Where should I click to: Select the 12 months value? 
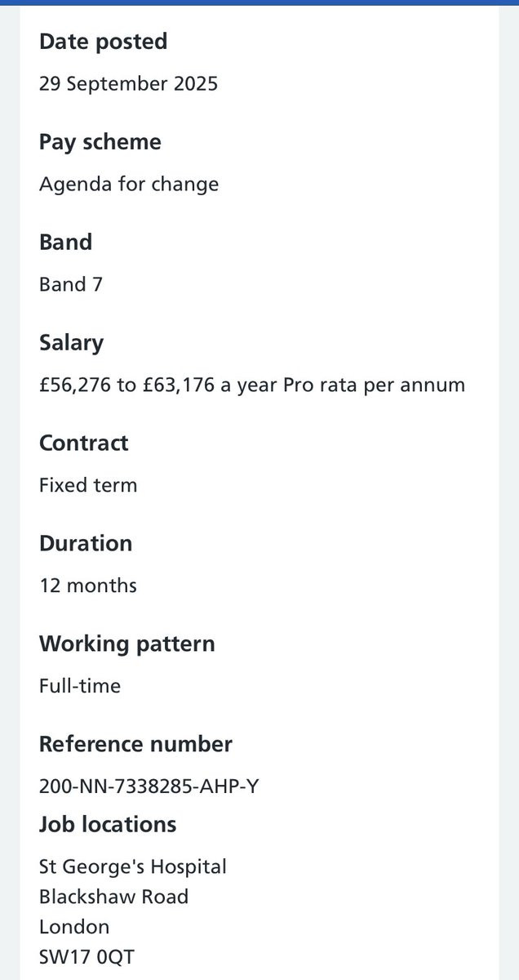88,586
